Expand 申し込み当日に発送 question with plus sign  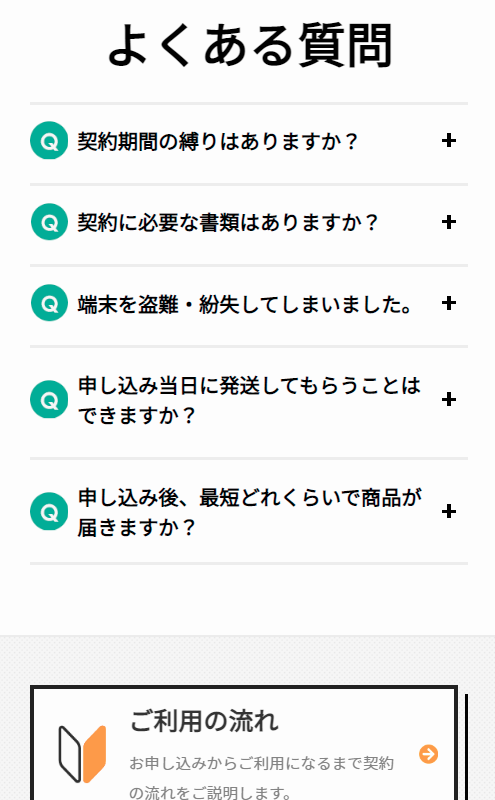click(449, 399)
